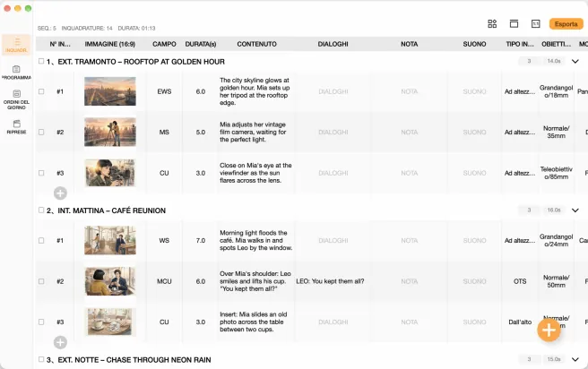The image size is (588, 369).
Task: Check the box for Mia's eye CU shot
Action: (x=41, y=173)
